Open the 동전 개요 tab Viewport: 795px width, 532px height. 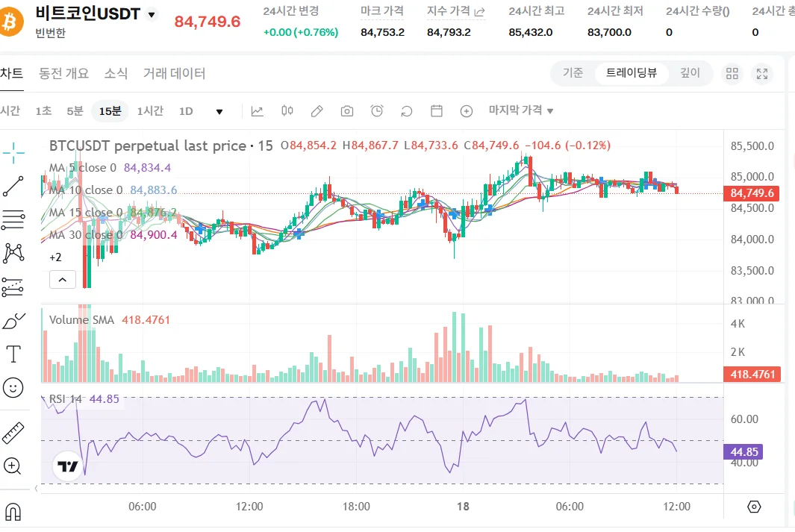point(64,73)
